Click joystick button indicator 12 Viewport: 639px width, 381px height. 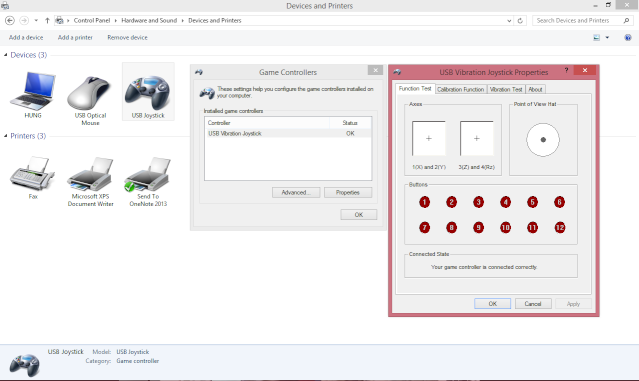click(x=560, y=227)
